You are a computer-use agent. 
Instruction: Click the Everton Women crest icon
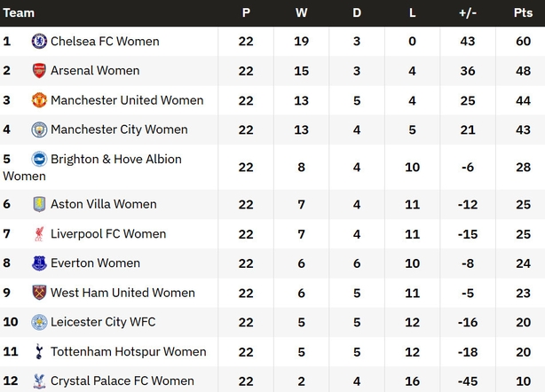click(39, 263)
